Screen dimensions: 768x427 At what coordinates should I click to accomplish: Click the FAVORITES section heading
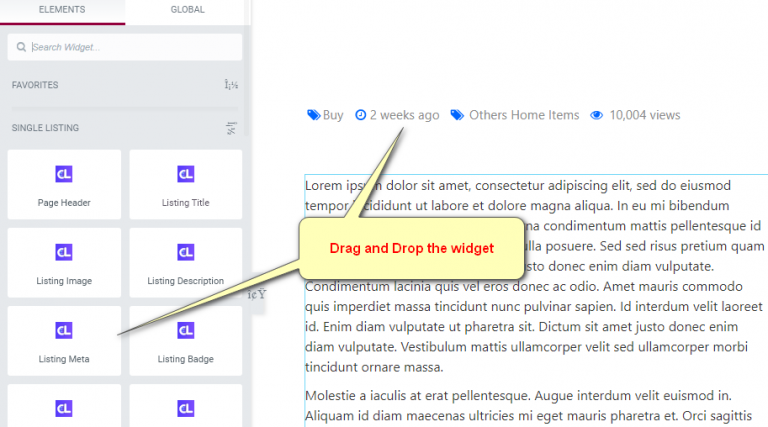click(x=35, y=85)
